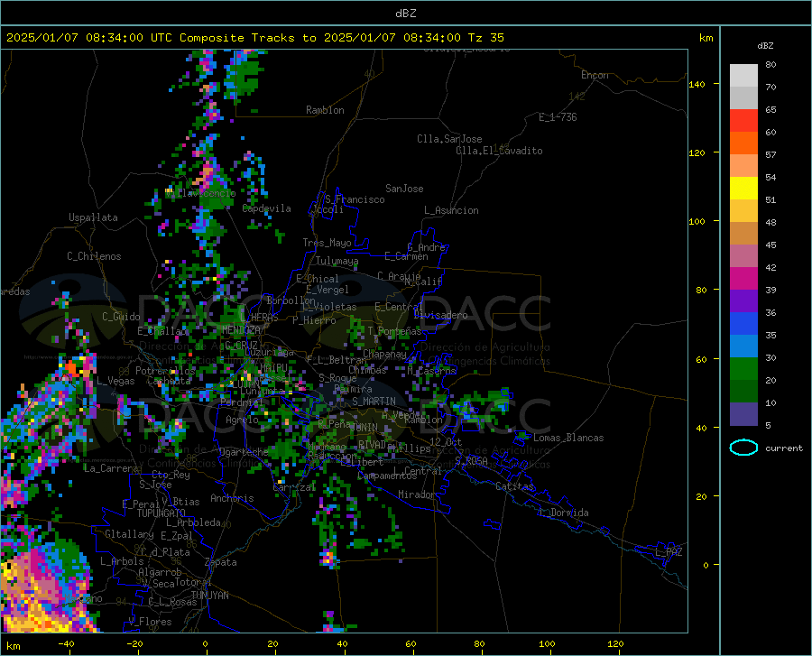This screenshot has width=812, height=656.
Task: Click the magenta 42 dBZ legend swatch
Action: [x=743, y=279]
